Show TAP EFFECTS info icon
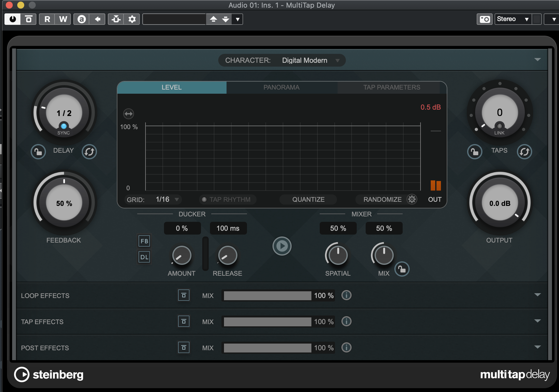The height and width of the screenshot is (392, 559). click(x=346, y=321)
